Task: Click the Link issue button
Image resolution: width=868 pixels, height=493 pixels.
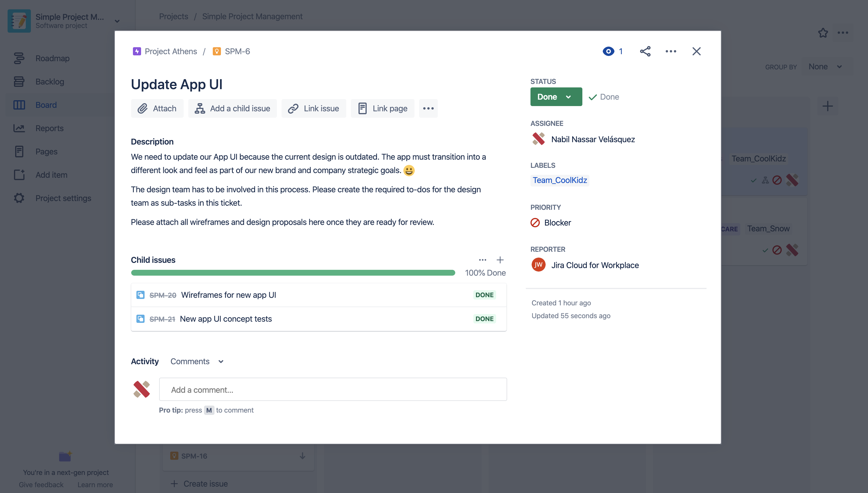Action: click(314, 108)
